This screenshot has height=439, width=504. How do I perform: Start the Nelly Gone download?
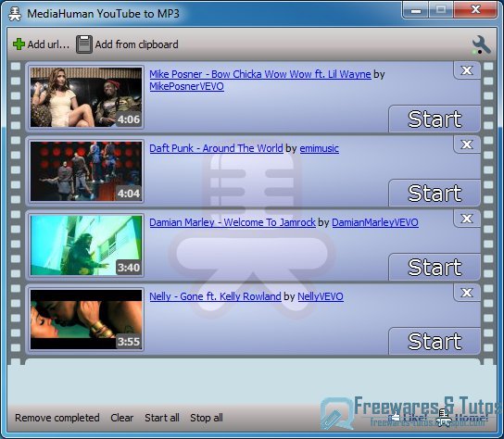coord(435,342)
